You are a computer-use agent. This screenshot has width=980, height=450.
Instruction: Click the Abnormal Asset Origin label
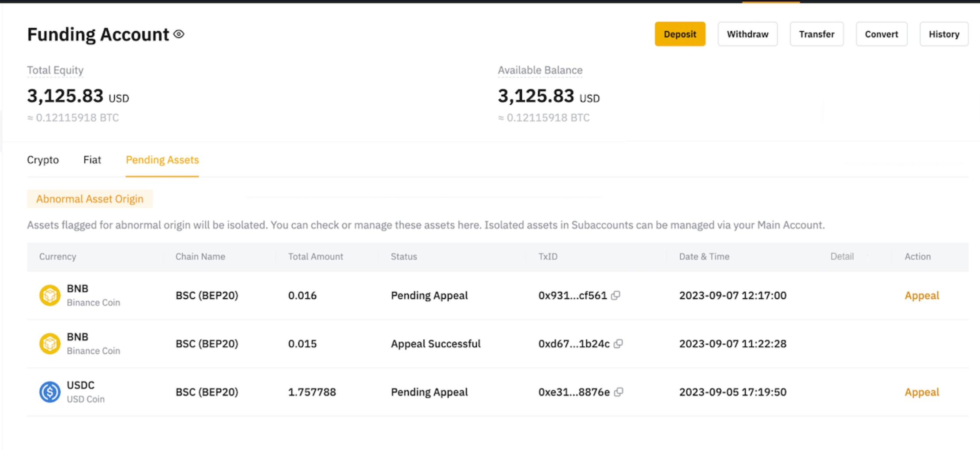(90, 199)
